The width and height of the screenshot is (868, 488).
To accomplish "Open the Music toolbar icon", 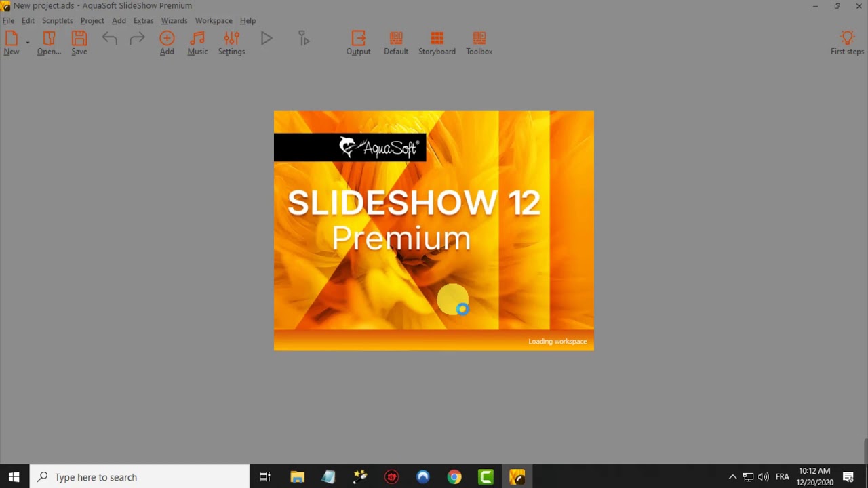I will (x=197, y=43).
